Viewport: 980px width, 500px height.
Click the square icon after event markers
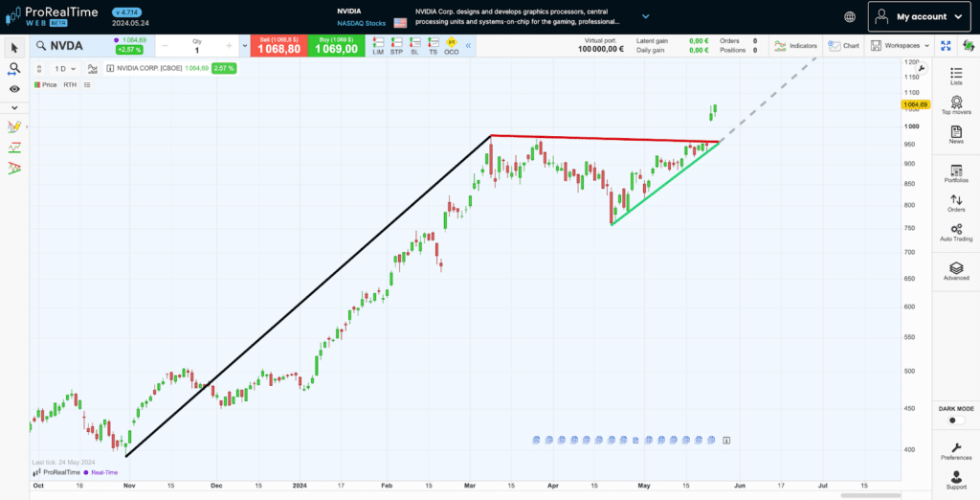coord(726,441)
